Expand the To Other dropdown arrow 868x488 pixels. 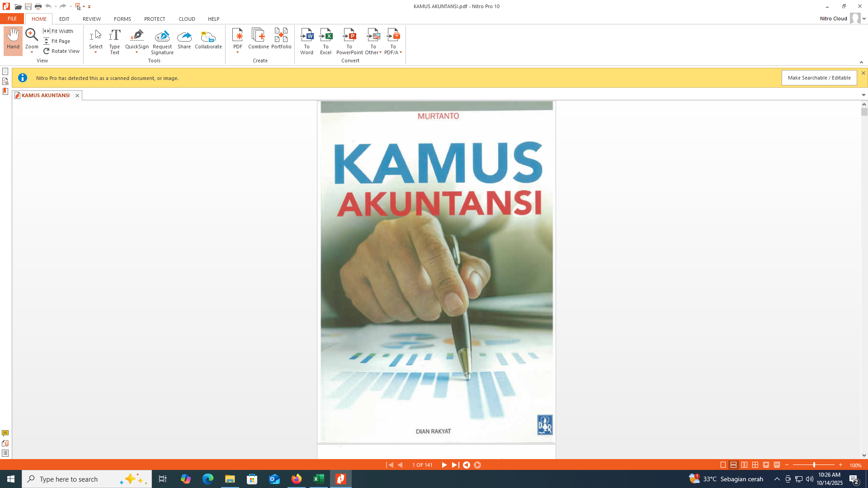pos(380,53)
